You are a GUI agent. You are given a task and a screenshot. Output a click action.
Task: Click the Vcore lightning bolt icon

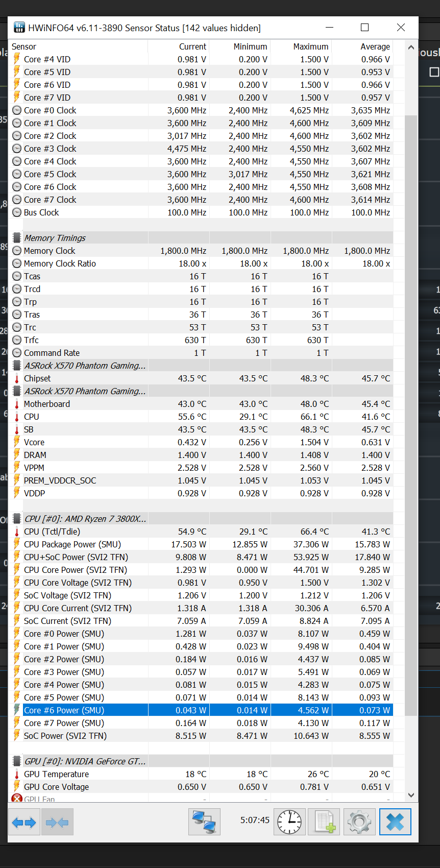click(17, 442)
